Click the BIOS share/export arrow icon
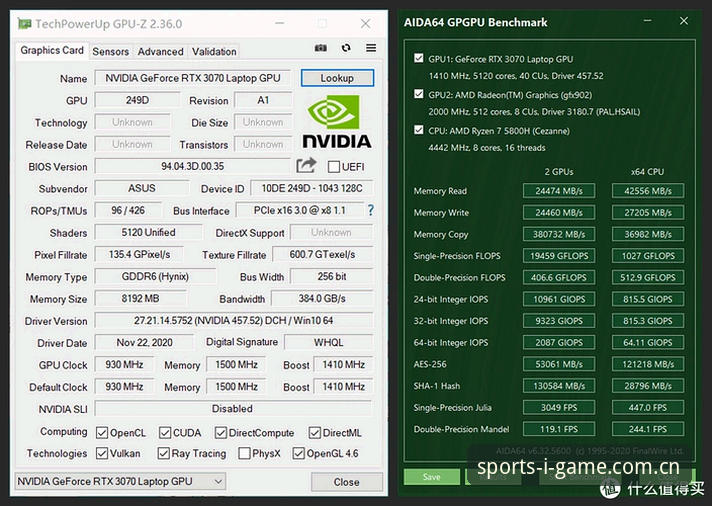 306,165
